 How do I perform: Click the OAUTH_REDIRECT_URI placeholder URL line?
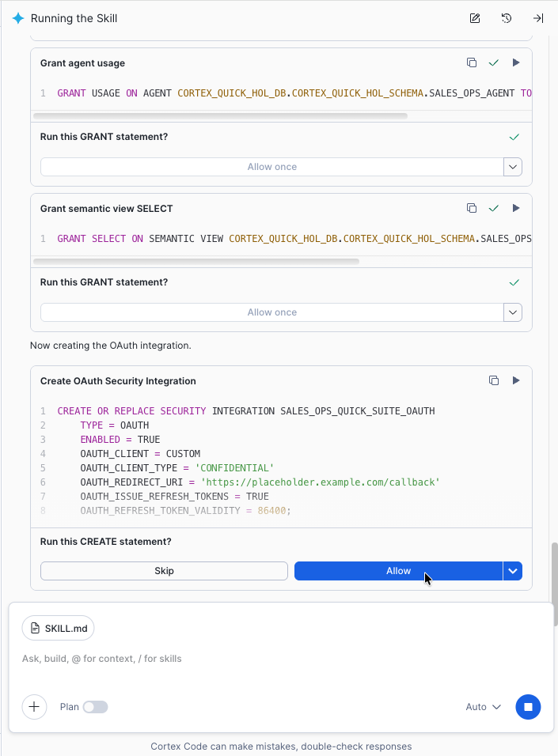click(260, 482)
